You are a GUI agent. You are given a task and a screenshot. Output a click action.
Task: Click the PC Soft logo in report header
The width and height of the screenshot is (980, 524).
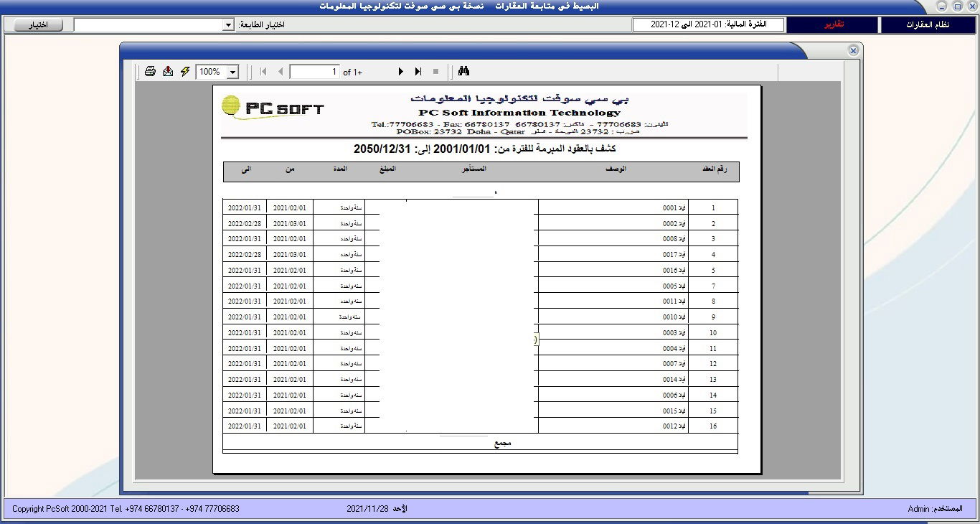point(273,108)
